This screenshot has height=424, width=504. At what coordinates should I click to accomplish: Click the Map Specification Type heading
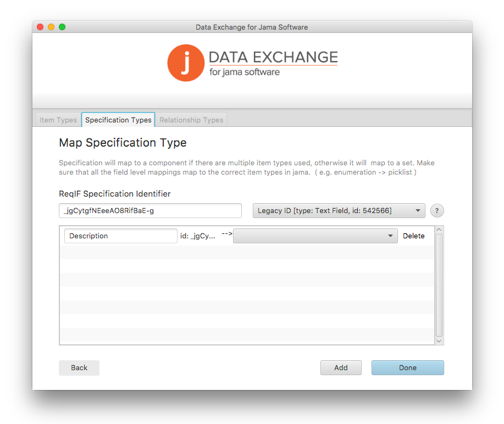click(x=123, y=143)
